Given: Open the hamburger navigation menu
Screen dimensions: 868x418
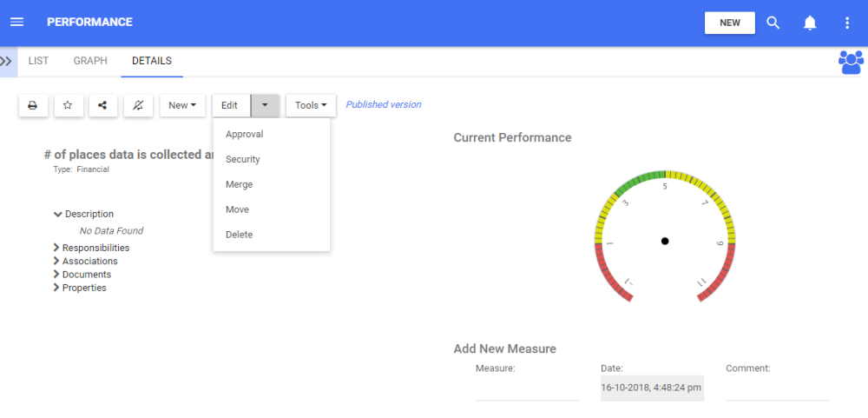Looking at the screenshot, I should [16, 22].
